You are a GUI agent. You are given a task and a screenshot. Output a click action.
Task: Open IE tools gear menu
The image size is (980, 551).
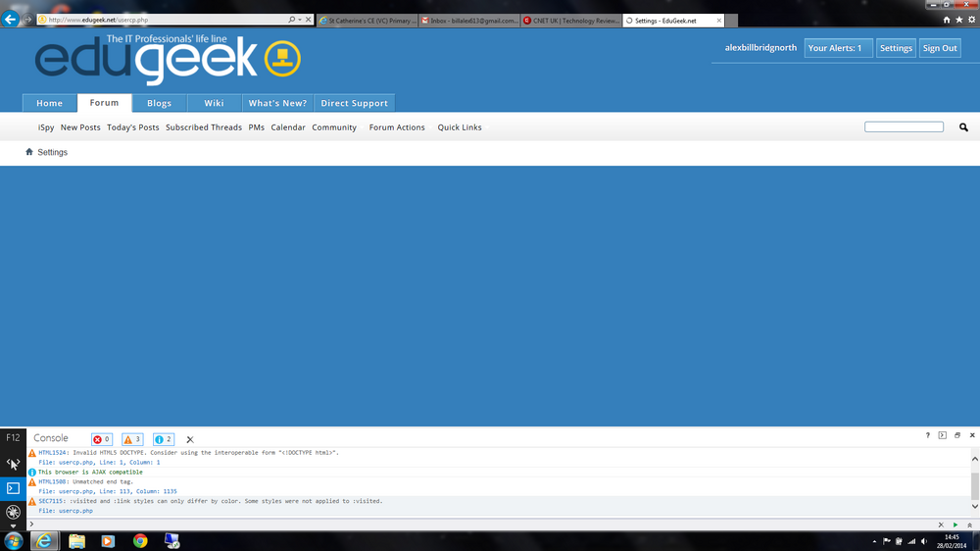tap(971, 20)
